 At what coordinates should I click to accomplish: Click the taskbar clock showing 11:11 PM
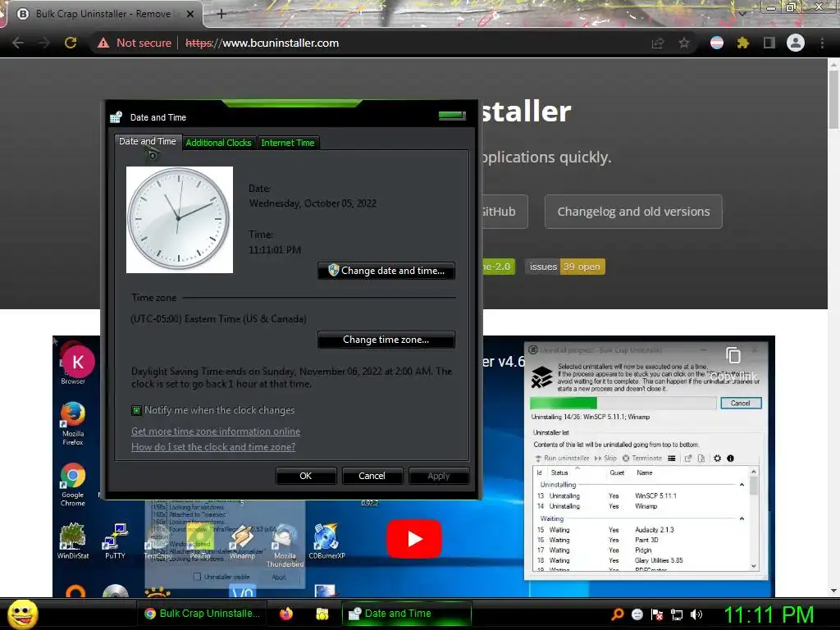click(x=769, y=614)
